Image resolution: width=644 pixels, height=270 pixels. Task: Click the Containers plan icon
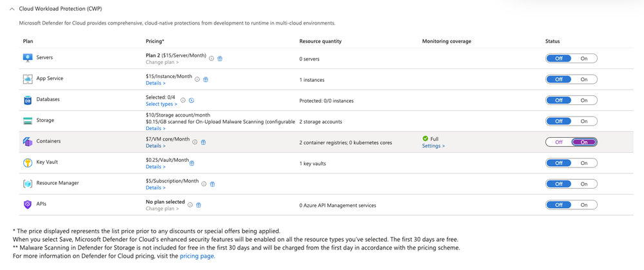(28, 142)
